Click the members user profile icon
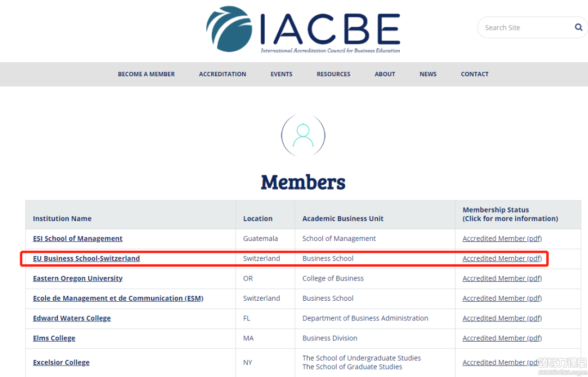Image resolution: width=588 pixels, height=377 pixels. tap(303, 136)
